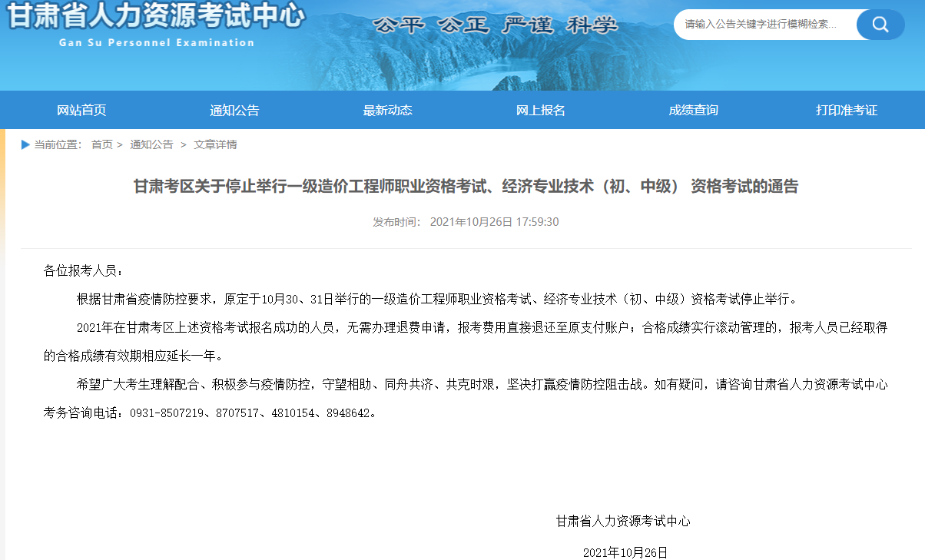Click the 各位报考人员 greeting line
The image size is (925, 560).
tap(83, 270)
